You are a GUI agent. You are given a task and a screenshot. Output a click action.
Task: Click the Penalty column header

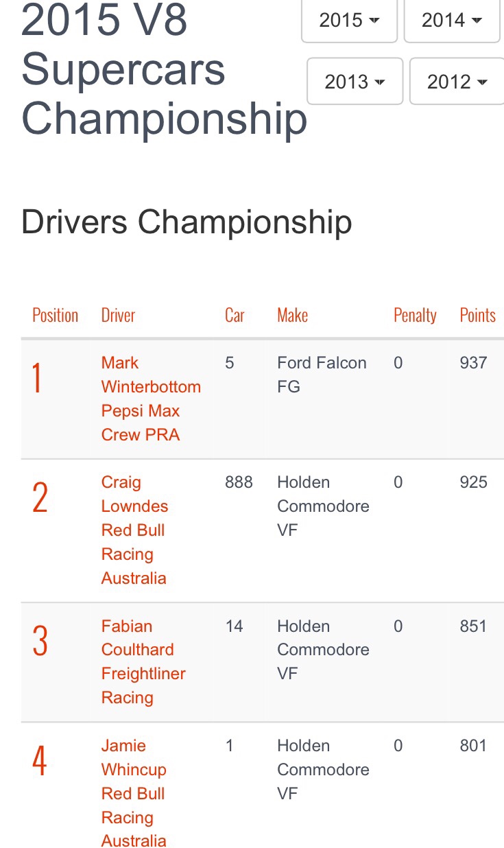coord(415,316)
